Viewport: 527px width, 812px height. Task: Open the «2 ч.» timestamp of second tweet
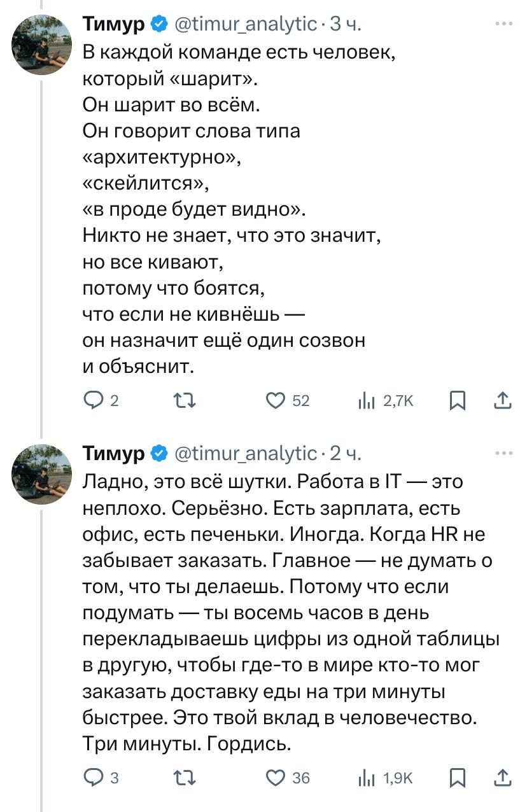click(x=347, y=453)
